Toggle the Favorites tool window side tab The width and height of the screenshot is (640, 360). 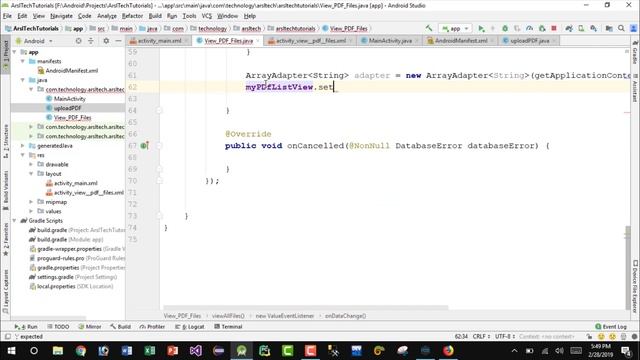(x=5, y=239)
